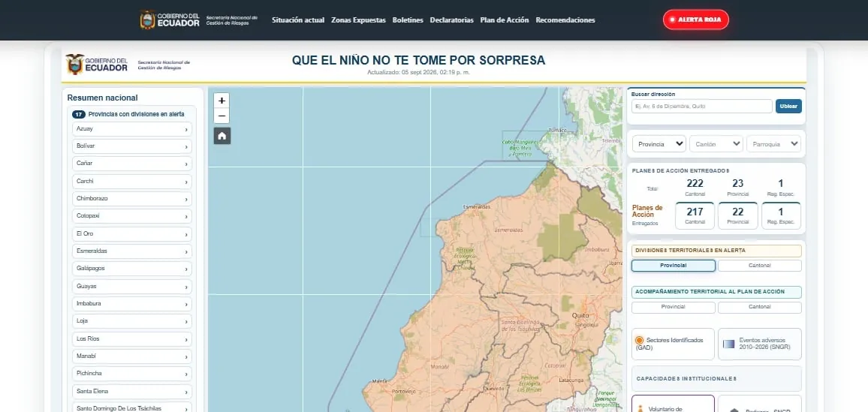This screenshot has height=412, width=868.
Task: Click the ALERTA ROJA button
Action: coord(696,20)
